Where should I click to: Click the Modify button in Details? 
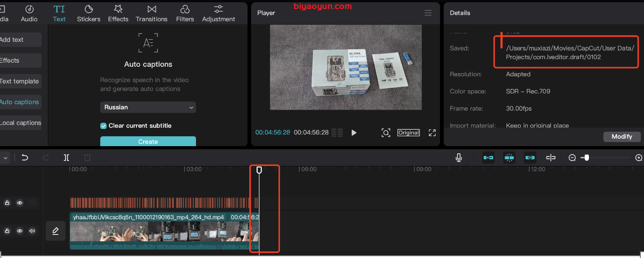pyautogui.click(x=622, y=137)
